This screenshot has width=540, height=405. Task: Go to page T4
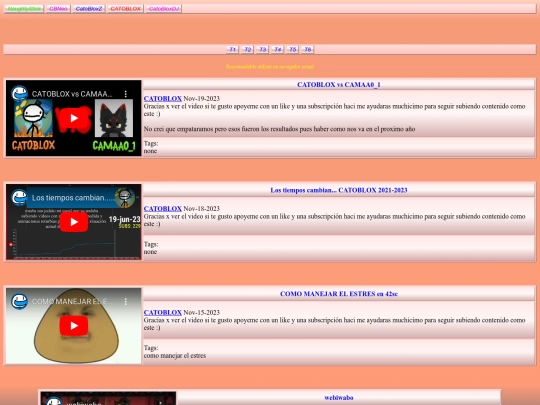click(278, 50)
